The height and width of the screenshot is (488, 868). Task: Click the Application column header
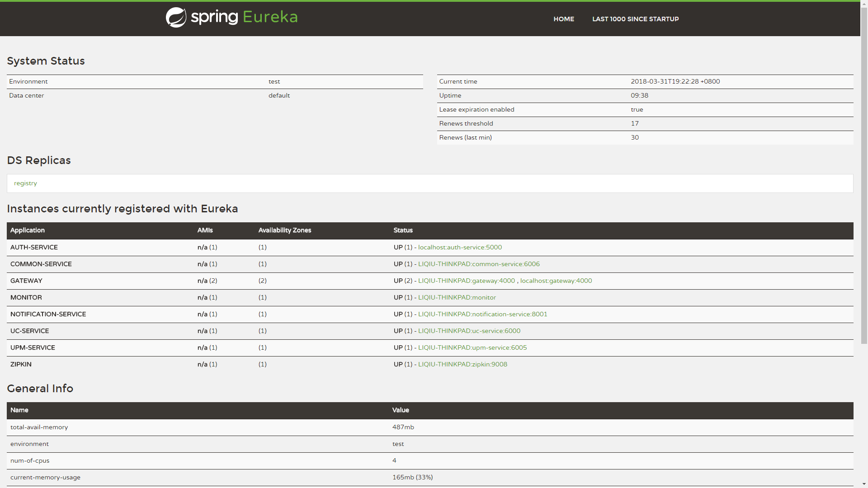coord(28,230)
